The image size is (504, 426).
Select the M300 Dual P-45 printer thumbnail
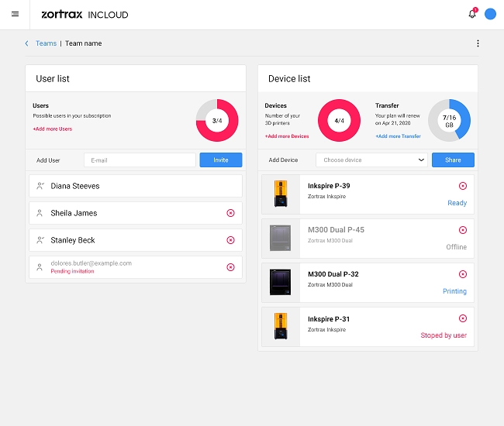(x=279, y=238)
